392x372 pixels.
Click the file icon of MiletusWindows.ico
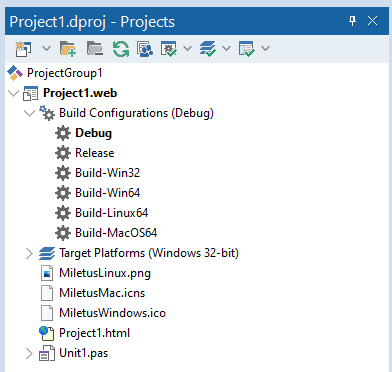coord(47,314)
